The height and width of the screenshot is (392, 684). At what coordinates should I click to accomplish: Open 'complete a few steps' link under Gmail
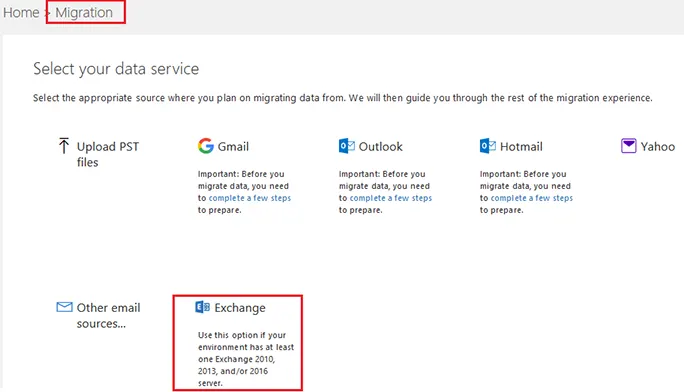[250, 198]
